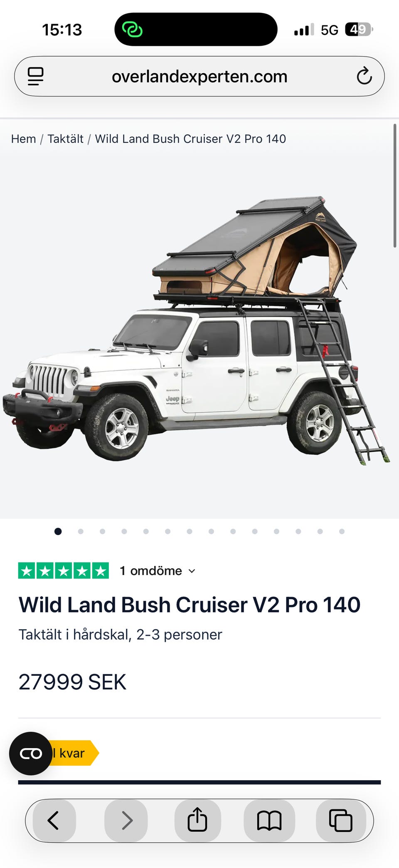Tap the overlandexperten.com address field

coord(199,77)
